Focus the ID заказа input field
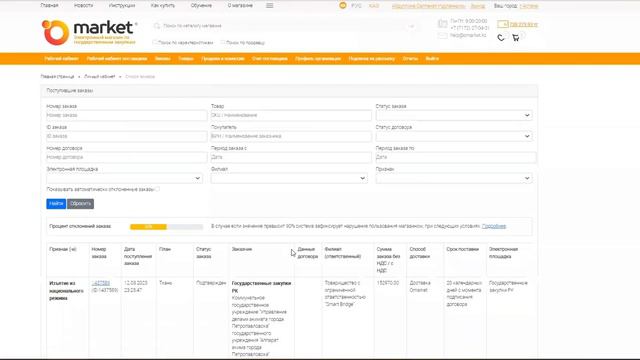Image resolution: width=640 pixels, height=360 pixels. tap(126, 136)
